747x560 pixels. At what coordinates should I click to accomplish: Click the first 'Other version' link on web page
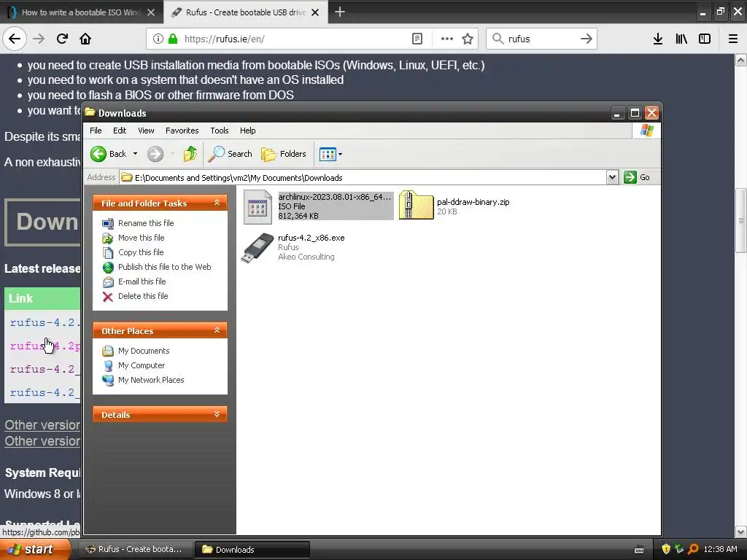click(x=42, y=425)
